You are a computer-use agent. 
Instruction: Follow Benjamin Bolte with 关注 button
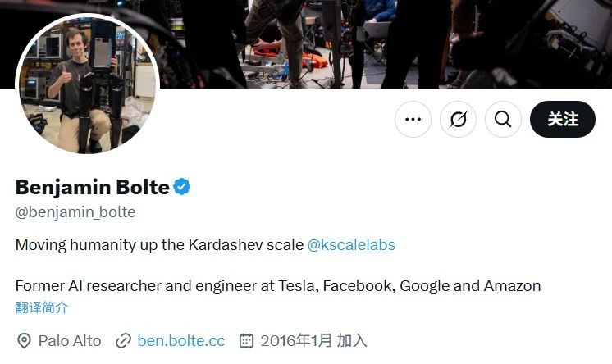click(x=563, y=120)
